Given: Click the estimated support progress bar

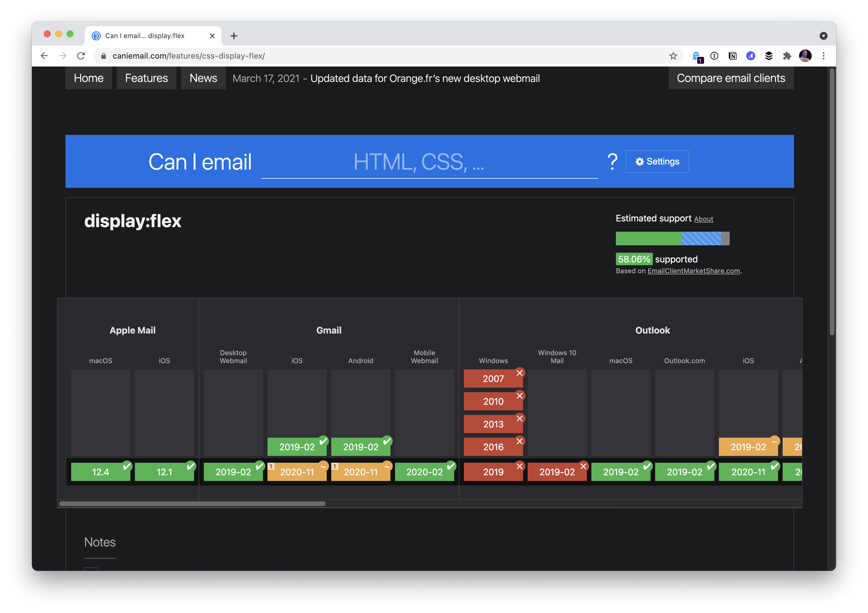Looking at the screenshot, I should (672, 238).
